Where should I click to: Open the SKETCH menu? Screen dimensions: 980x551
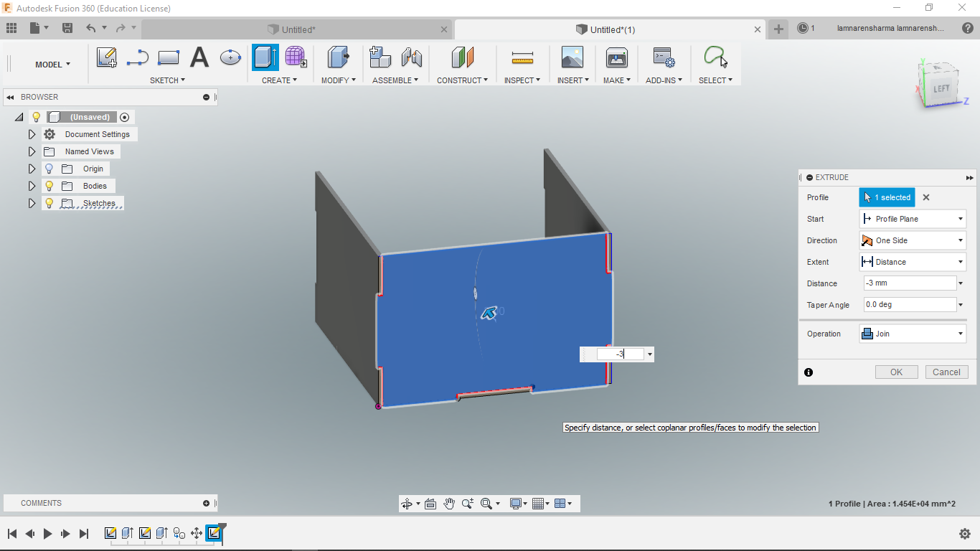click(167, 80)
